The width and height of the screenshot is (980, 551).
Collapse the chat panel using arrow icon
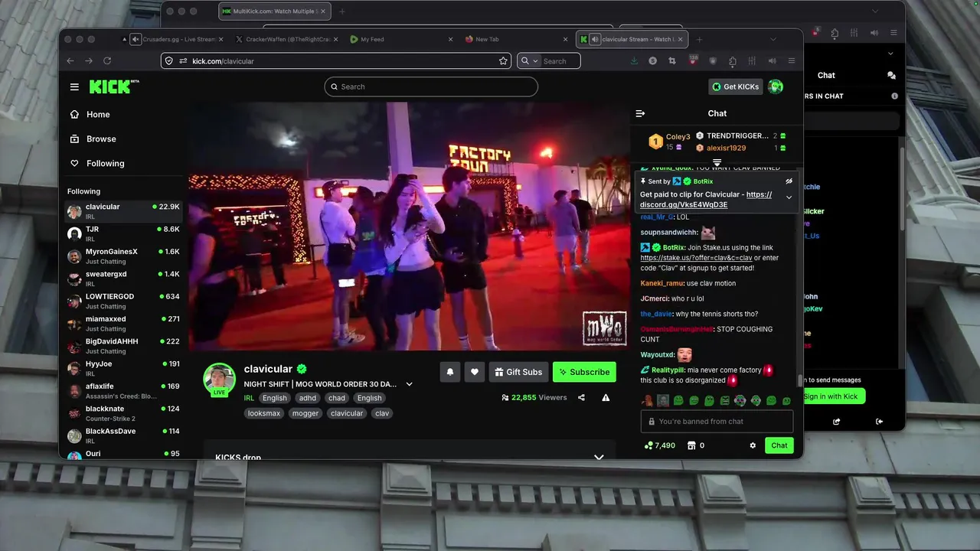(640, 113)
